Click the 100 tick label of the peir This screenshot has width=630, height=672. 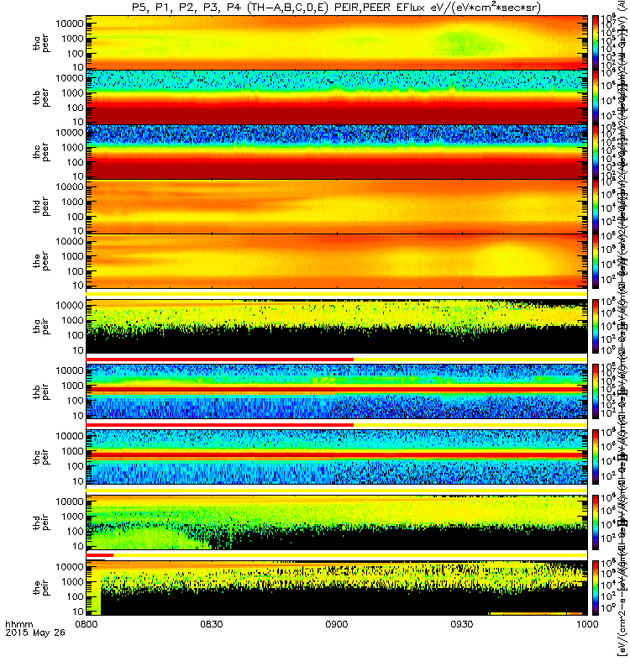point(75,596)
